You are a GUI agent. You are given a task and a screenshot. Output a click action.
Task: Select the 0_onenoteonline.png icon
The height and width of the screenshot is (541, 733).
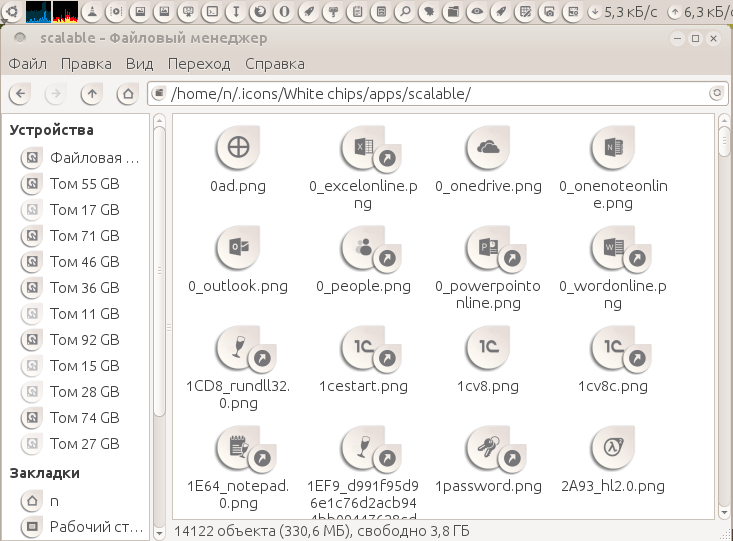[x=613, y=148]
